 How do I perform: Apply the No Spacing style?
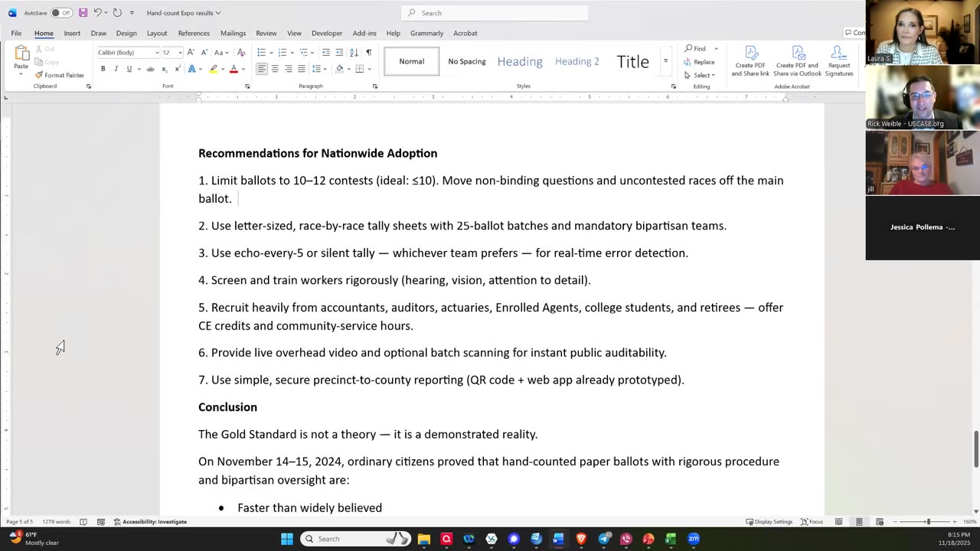(x=467, y=61)
